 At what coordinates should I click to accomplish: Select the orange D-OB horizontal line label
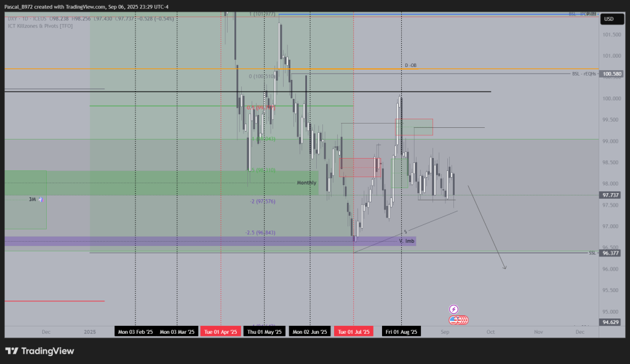pyautogui.click(x=410, y=65)
